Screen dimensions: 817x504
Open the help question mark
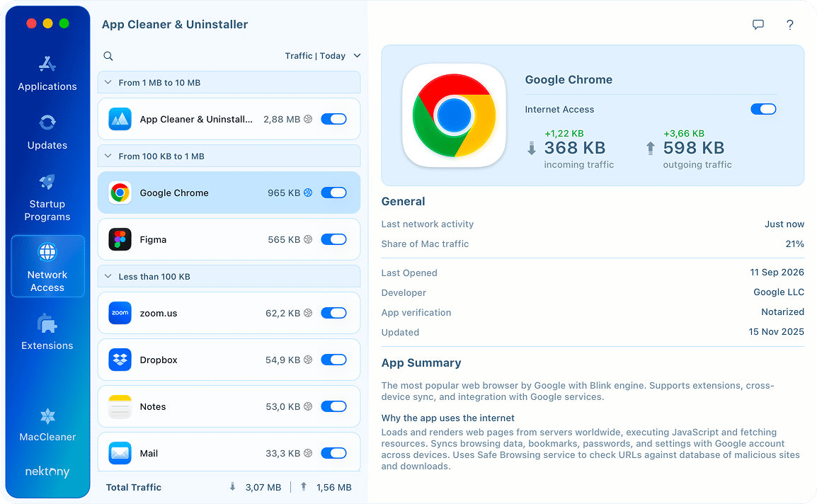790,25
